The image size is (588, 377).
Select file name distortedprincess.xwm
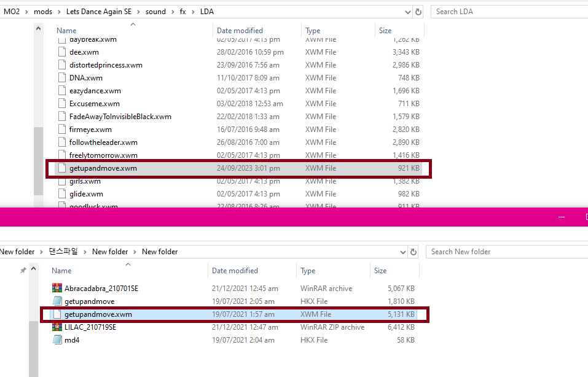coord(106,65)
